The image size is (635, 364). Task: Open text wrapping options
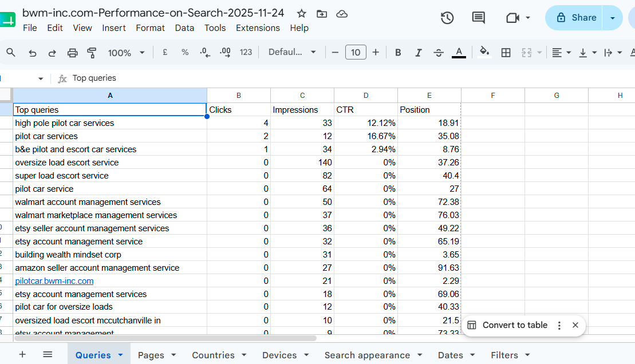point(613,53)
